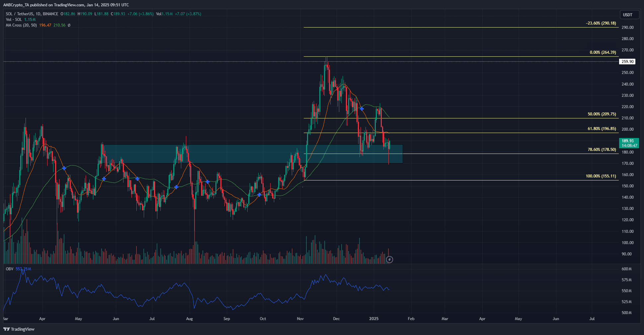
Task: Click the MA cross marker in mid-April
Action: [x=64, y=168]
